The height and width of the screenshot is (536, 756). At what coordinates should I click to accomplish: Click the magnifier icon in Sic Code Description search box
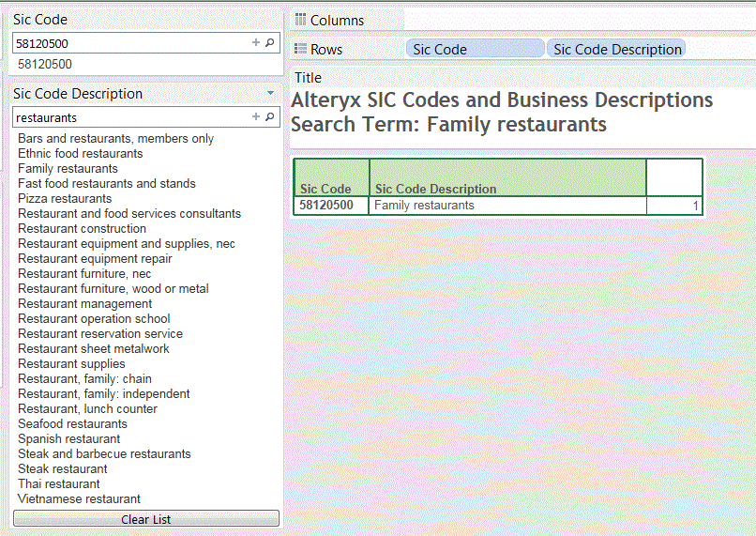coord(270,116)
